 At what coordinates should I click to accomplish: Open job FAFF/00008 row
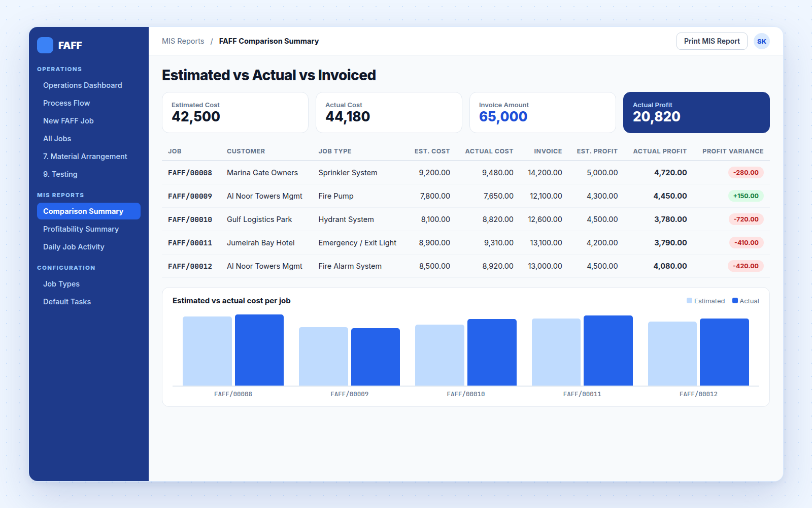466,173
